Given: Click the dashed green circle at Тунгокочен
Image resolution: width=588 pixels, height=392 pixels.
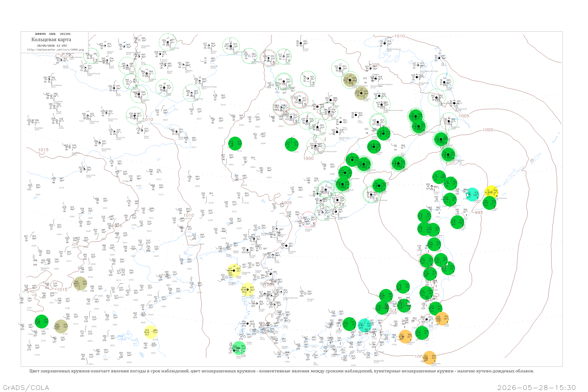Looking at the screenshot, I should click(x=168, y=42).
